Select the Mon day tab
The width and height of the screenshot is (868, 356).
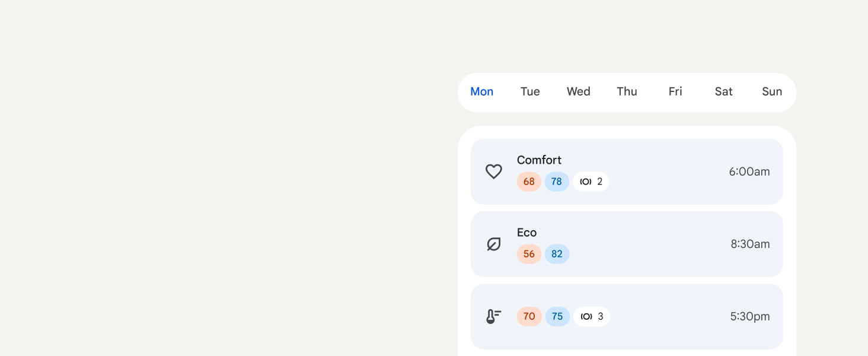482,91
